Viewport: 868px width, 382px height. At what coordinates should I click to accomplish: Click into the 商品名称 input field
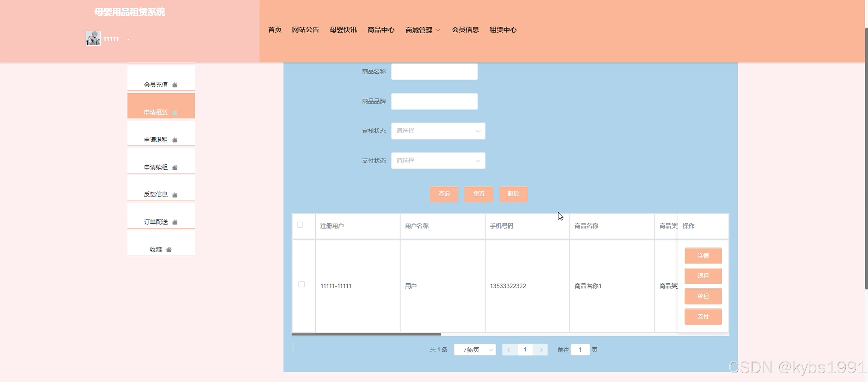click(x=434, y=72)
